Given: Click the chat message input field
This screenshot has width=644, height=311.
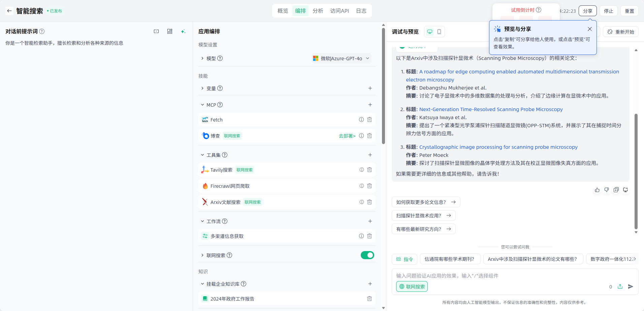Looking at the screenshot, I should [498, 276].
